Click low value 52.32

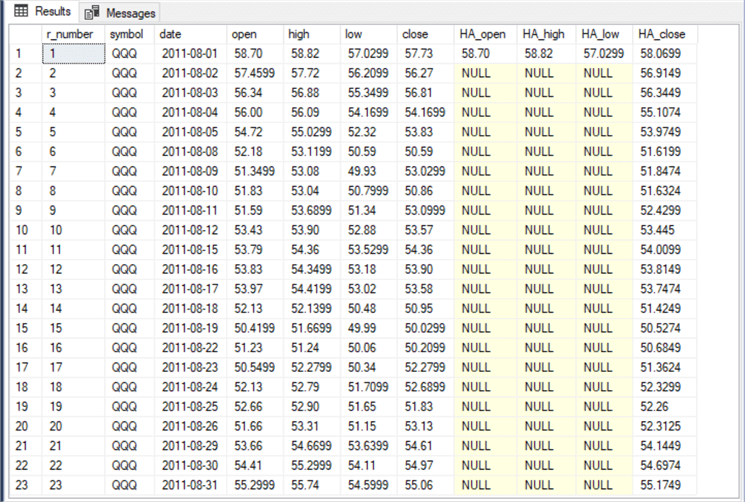coord(369,132)
